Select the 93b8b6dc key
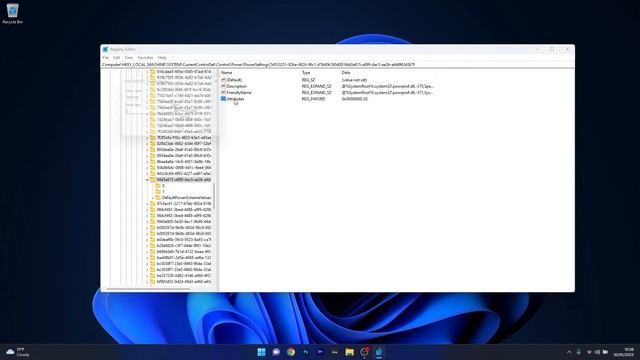 click(184, 167)
